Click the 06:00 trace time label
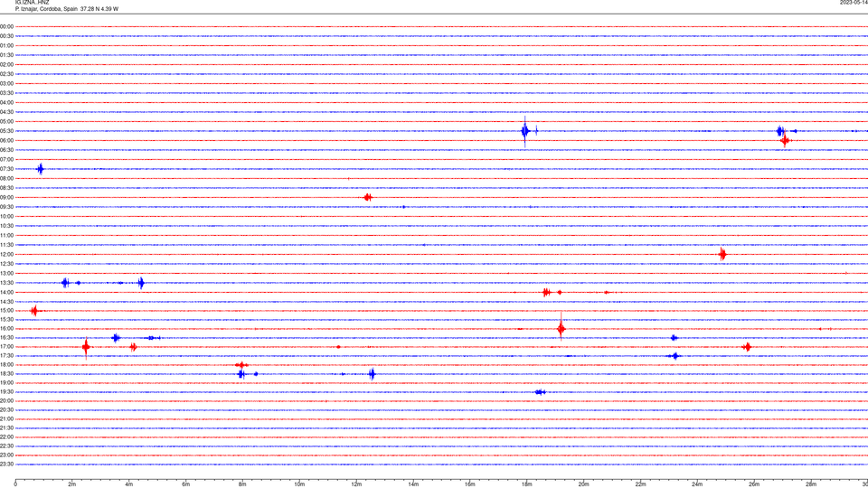The height and width of the screenshot is (488, 868). [6, 141]
